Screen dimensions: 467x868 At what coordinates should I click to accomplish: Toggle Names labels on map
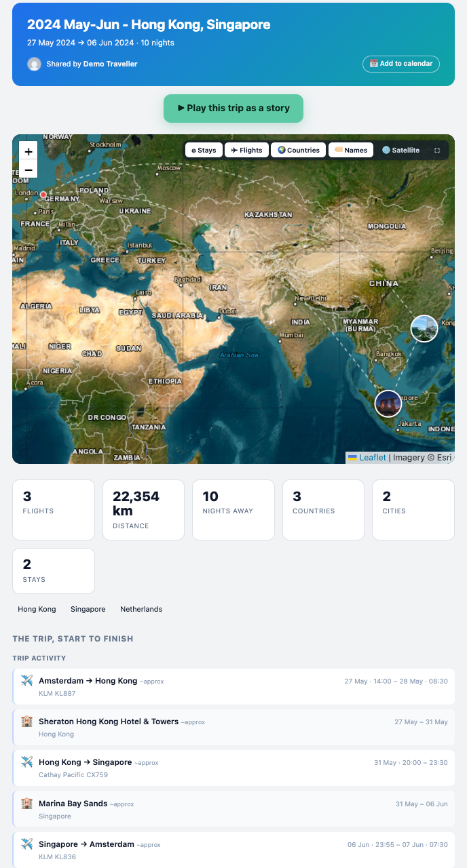(x=351, y=150)
